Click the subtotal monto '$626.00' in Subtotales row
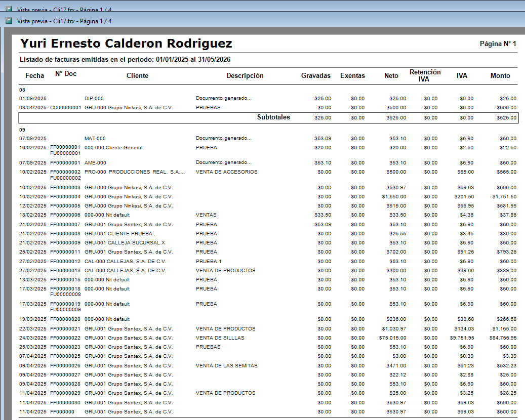 pyautogui.click(x=507, y=118)
